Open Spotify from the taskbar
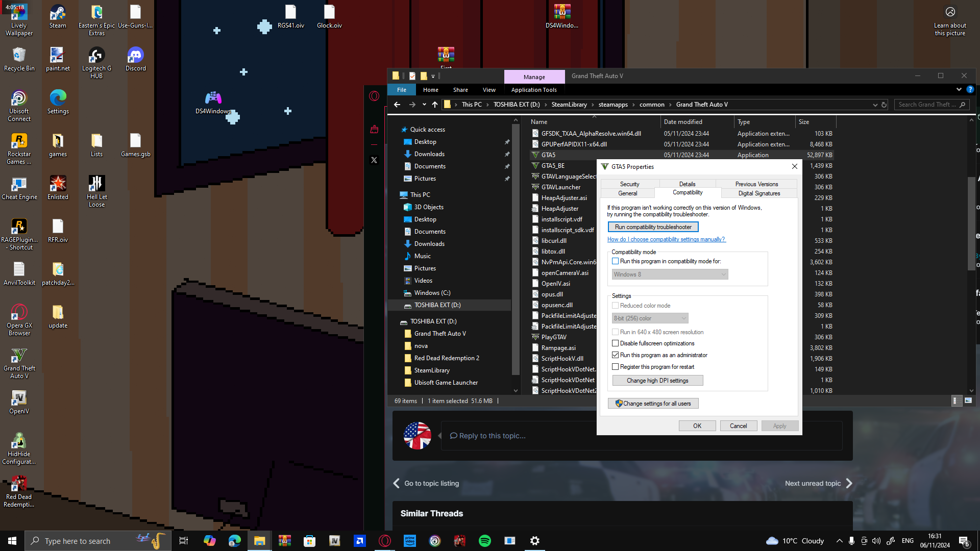 pos(484,541)
